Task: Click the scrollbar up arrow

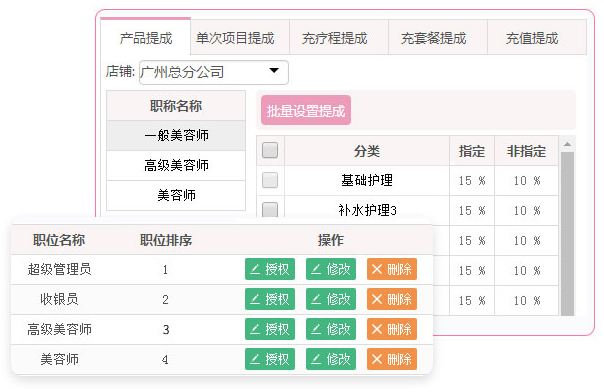Action: [567, 144]
